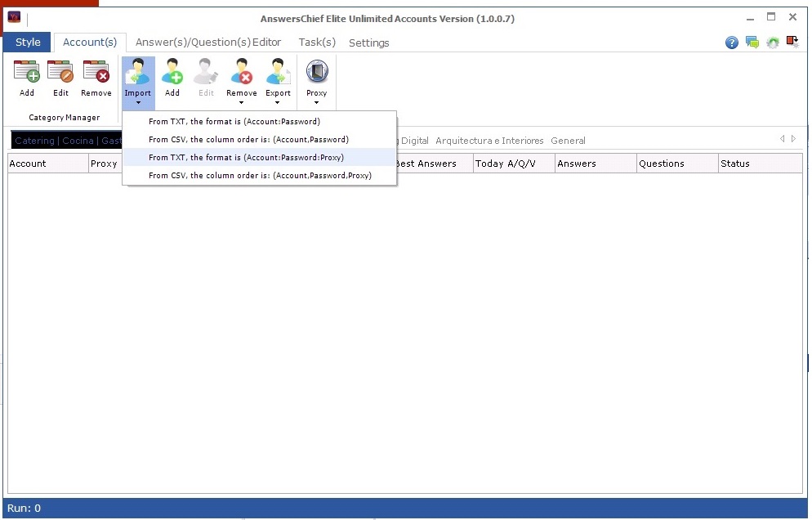Click the Add category icon in Category Manager
This screenshot has height=520, width=812.
[27, 78]
